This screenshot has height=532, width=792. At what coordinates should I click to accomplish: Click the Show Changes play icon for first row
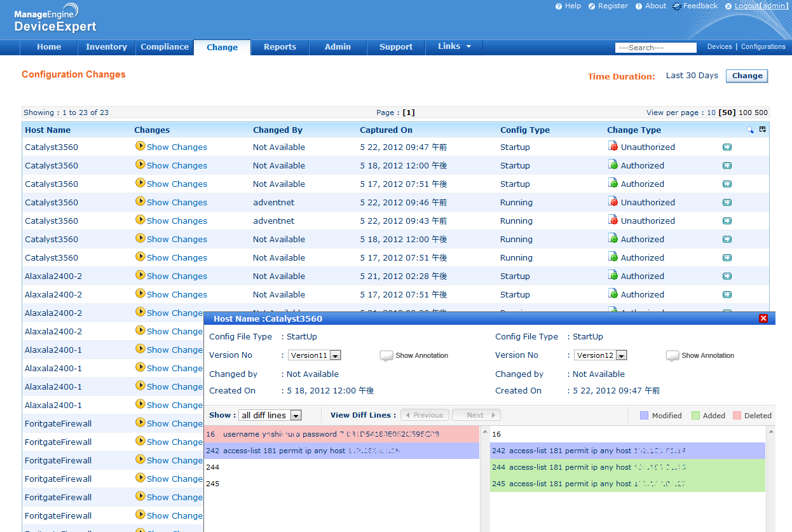140,146
